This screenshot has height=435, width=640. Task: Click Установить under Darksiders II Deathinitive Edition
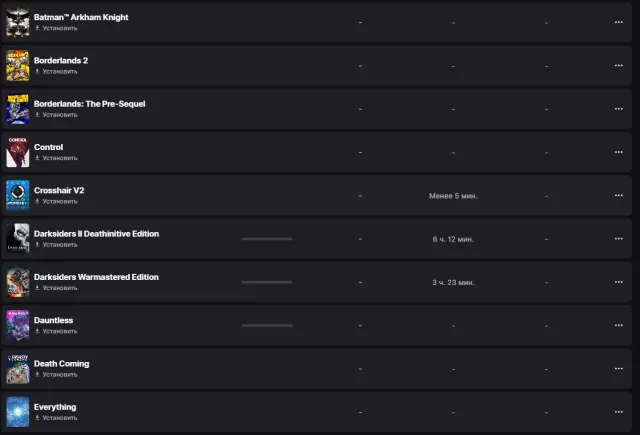coord(56,244)
